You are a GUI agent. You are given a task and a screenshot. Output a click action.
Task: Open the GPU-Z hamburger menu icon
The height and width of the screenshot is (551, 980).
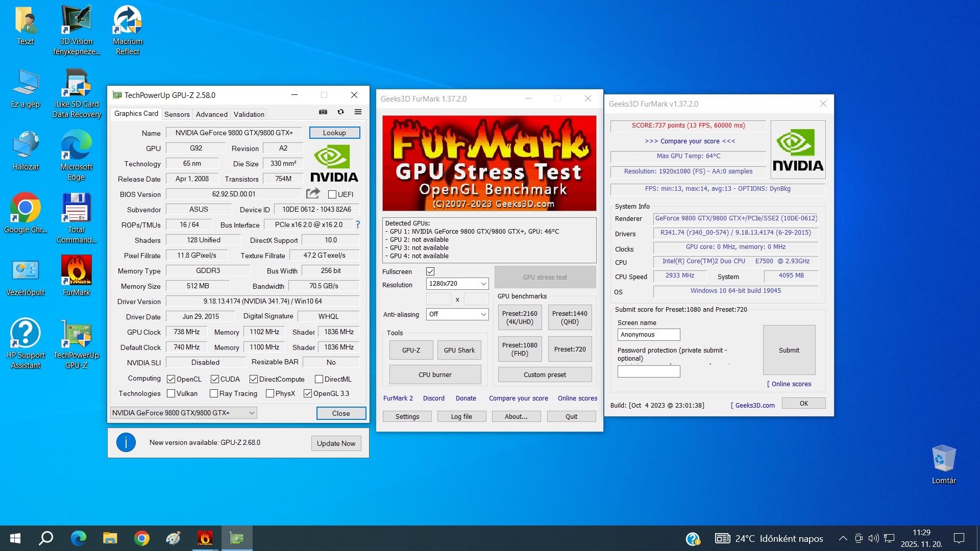point(358,112)
